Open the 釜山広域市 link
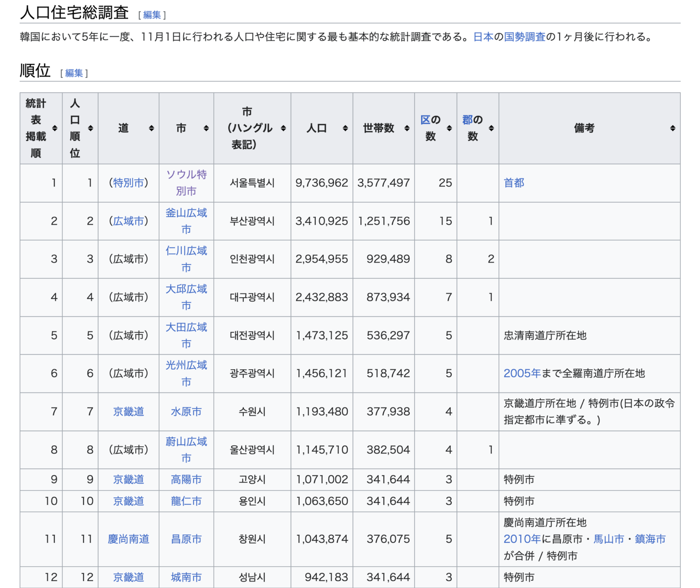The width and height of the screenshot is (700, 588). coord(186,221)
